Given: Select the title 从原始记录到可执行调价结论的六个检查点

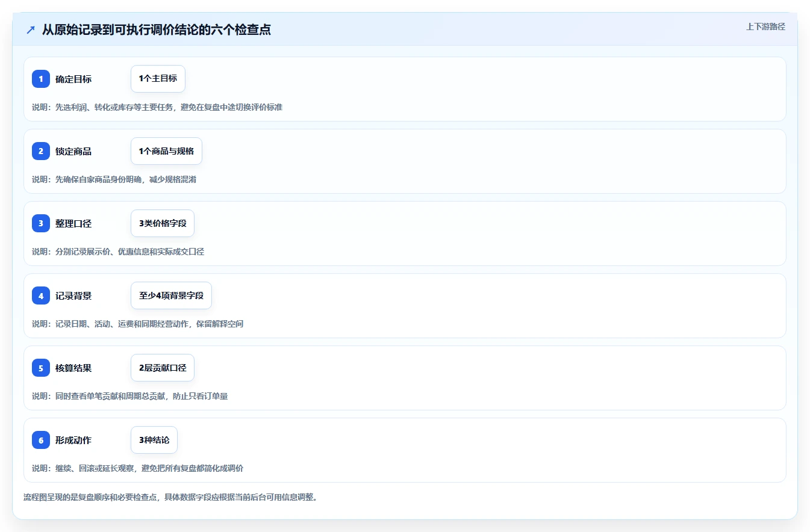Looking at the screenshot, I should point(157,29).
